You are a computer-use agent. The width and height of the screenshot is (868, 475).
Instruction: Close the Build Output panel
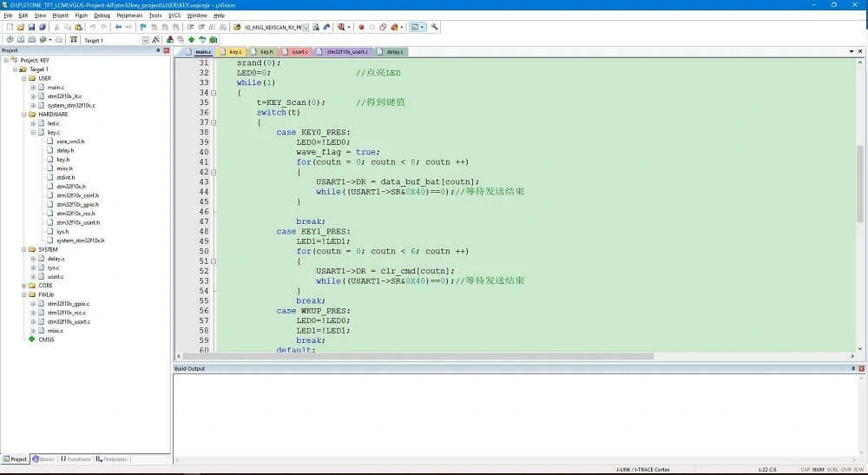point(861,369)
